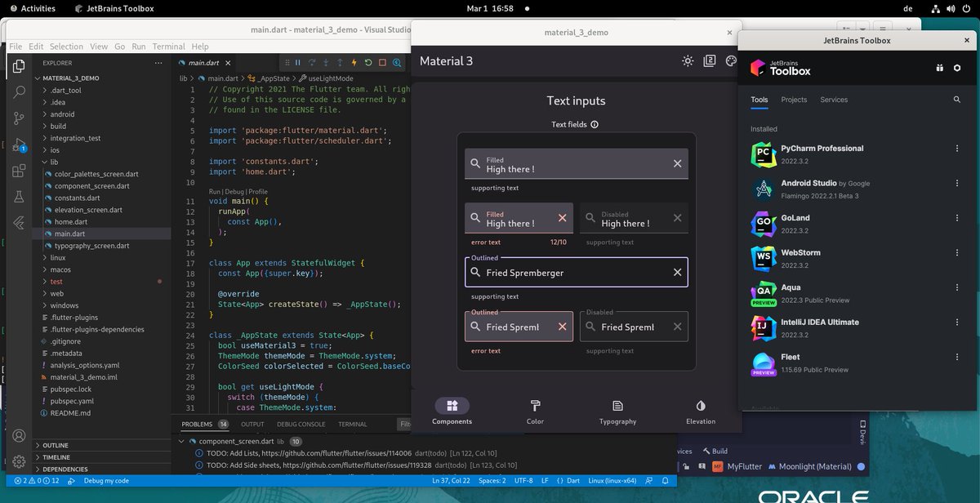
Task: Click Profile CodeLens link above main()
Action: pos(258,191)
